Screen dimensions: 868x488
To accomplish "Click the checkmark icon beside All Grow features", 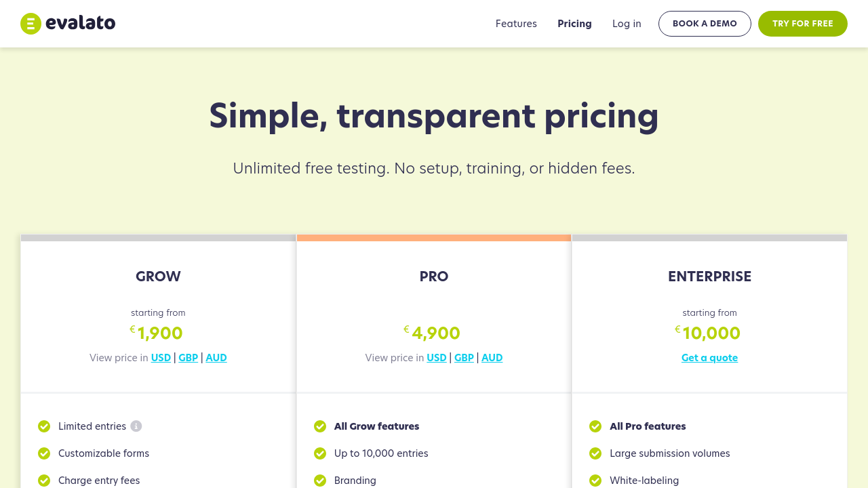I will tap(320, 426).
